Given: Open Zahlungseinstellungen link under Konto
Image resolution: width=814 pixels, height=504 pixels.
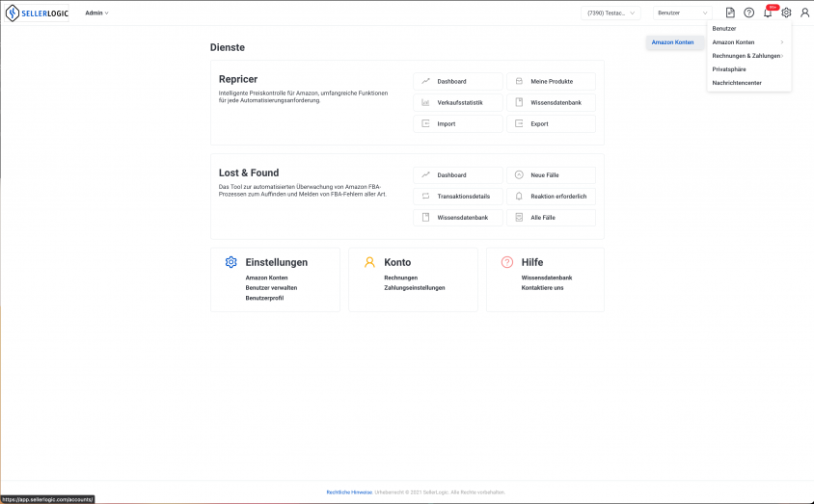Looking at the screenshot, I should 415,288.
